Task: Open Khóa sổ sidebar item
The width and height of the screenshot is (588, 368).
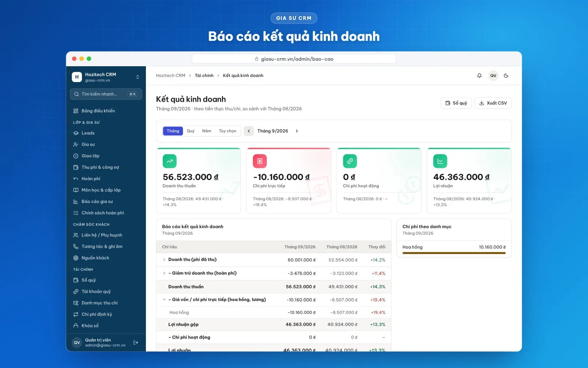Action: [106, 326]
